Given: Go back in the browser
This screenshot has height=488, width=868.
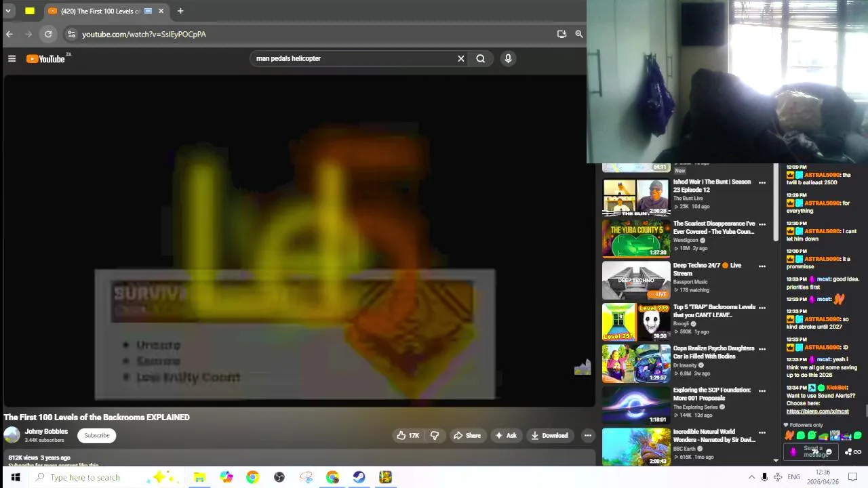Looking at the screenshot, I should tap(9, 34).
